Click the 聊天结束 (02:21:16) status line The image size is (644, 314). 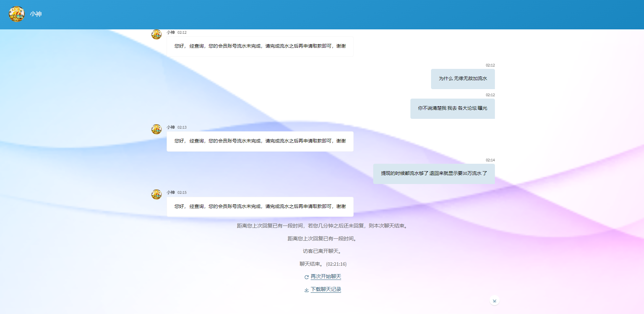tap(323, 264)
